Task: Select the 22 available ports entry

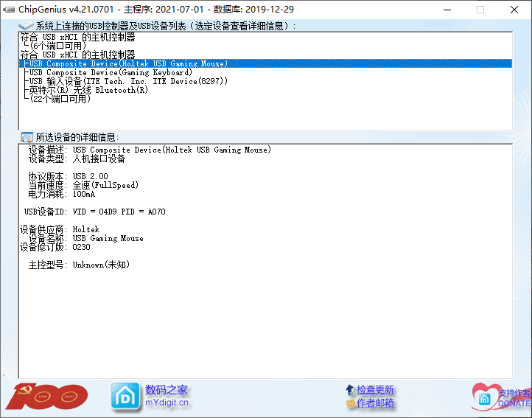Action: (x=59, y=99)
